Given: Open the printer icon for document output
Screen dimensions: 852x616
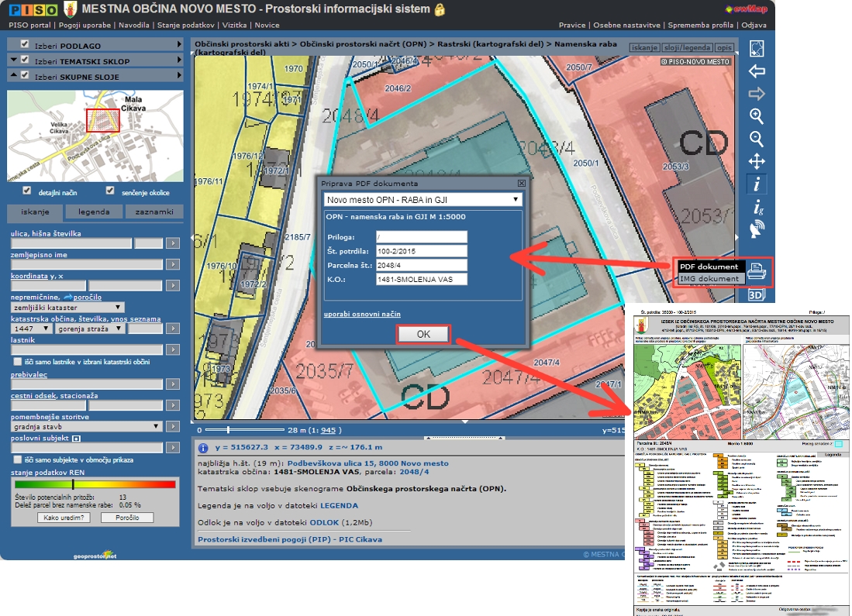Looking at the screenshot, I should click(757, 271).
